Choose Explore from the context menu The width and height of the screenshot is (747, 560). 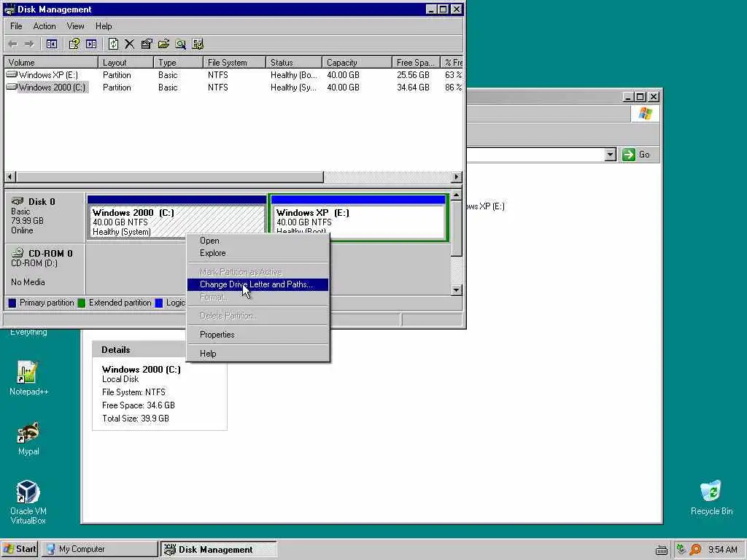click(258, 253)
